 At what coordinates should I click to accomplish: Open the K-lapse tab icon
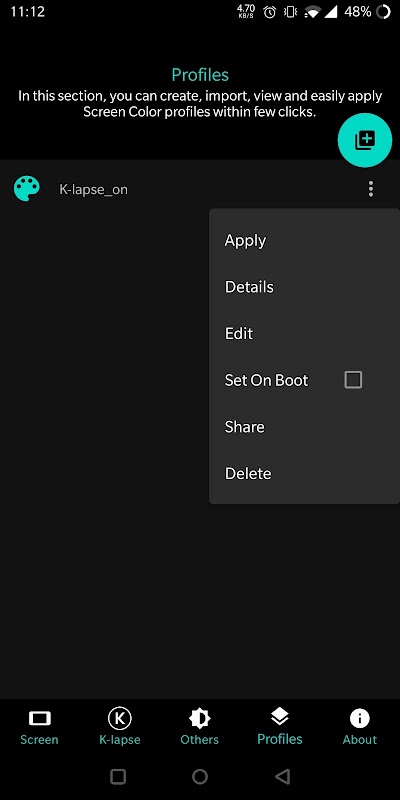click(119, 719)
